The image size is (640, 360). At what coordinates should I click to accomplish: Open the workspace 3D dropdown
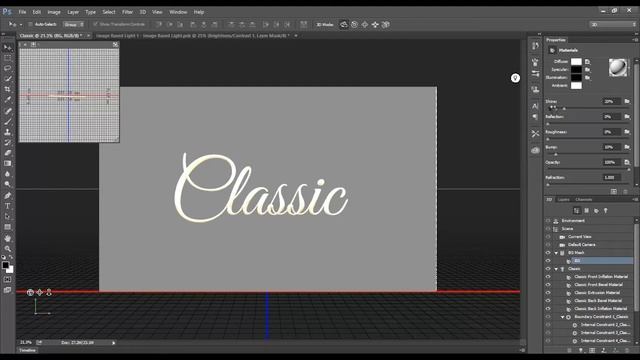pos(613,24)
